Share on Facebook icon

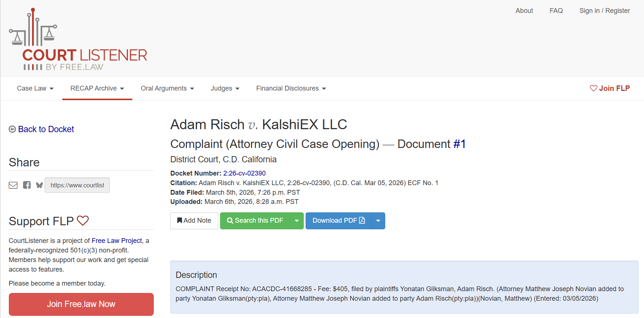pos(27,185)
